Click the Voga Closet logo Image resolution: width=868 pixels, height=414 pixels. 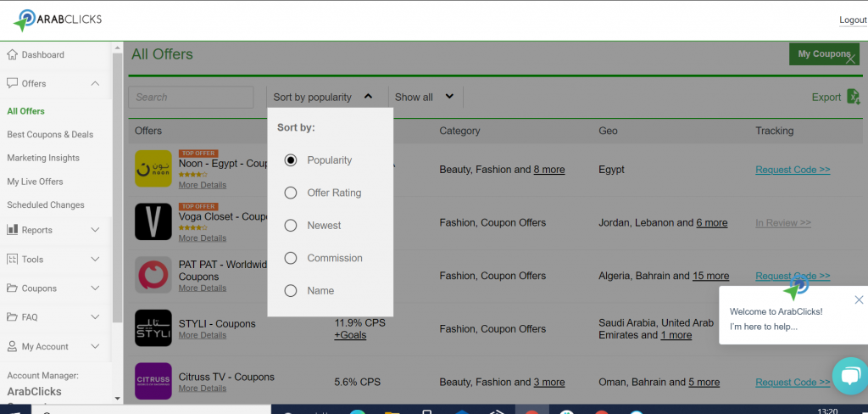tap(153, 221)
